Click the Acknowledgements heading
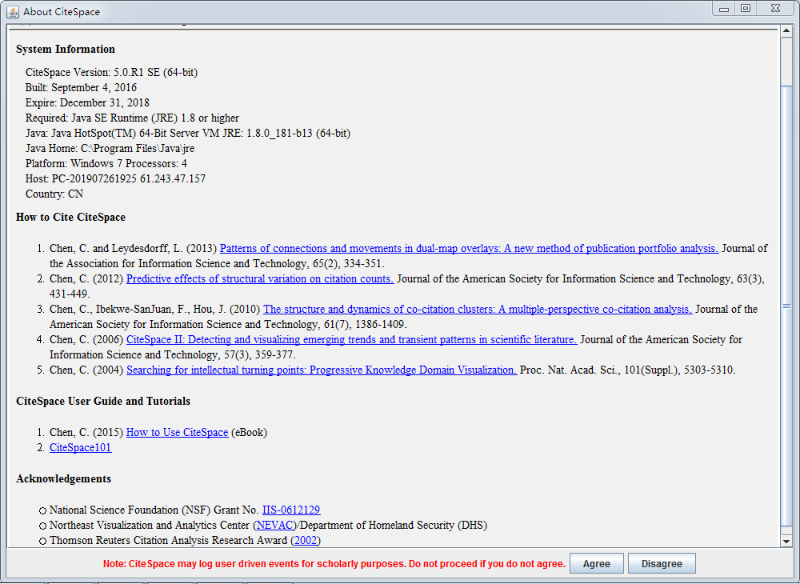This screenshot has width=800, height=584. coord(63,479)
